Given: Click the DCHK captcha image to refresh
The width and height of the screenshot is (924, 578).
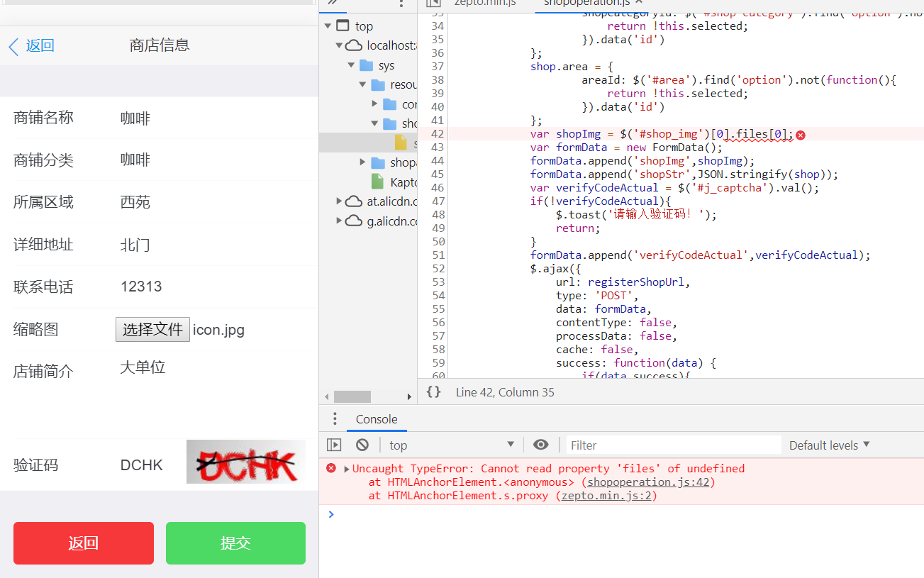Looking at the screenshot, I should pyautogui.click(x=246, y=462).
